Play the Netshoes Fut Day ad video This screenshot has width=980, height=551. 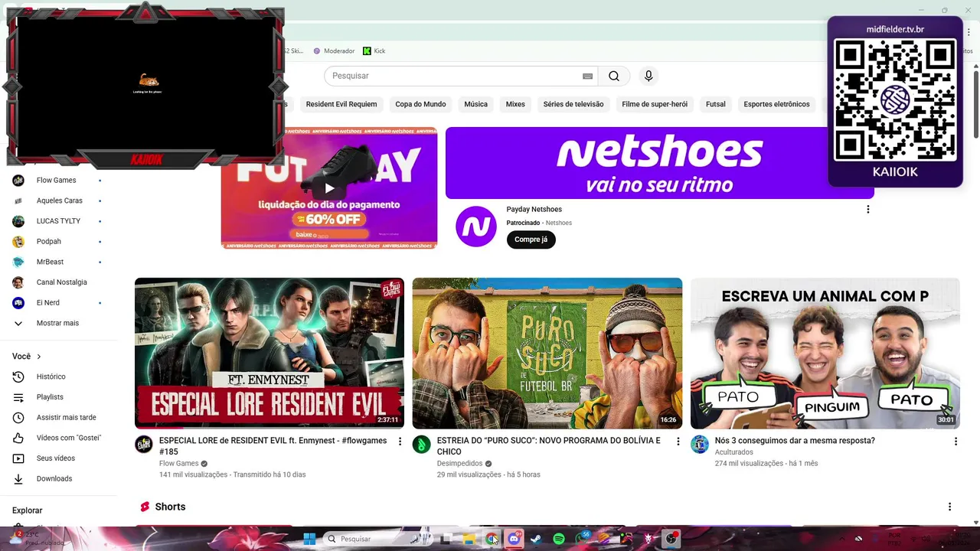click(x=329, y=188)
